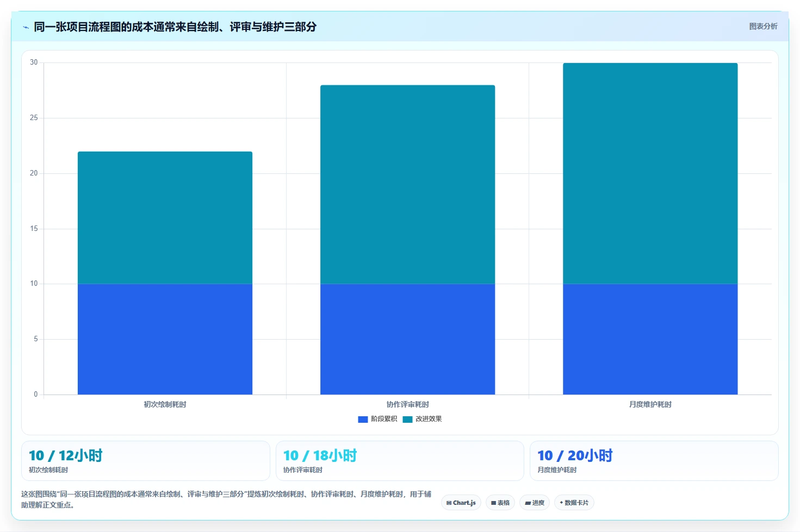Click the 初次绘制耗时 x-axis label

coord(165,404)
